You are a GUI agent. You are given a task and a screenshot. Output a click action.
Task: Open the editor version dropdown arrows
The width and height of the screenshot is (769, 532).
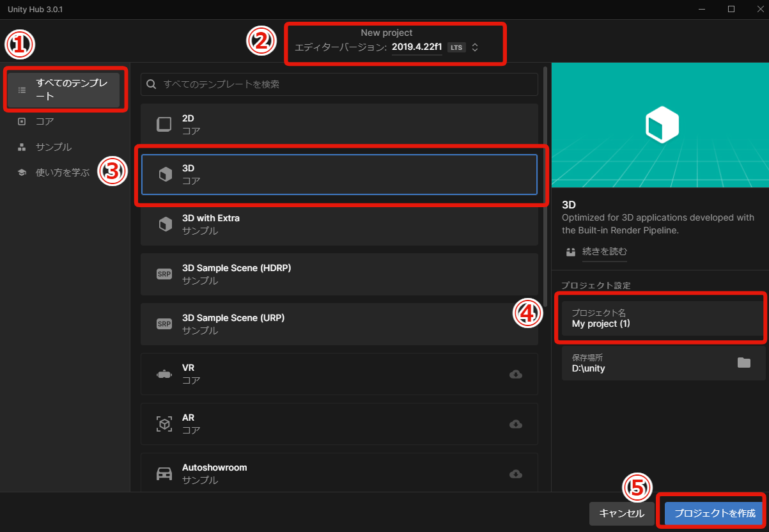tap(475, 47)
